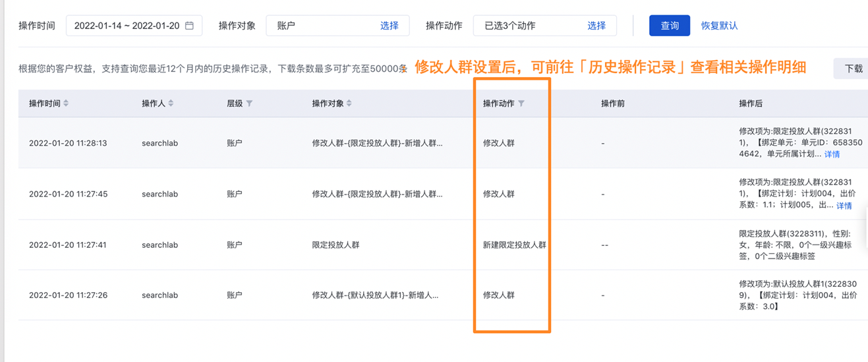Open filter icon beside 操作动作 header
The height and width of the screenshot is (362, 868).
pyautogui.click(x=521, y=104)
